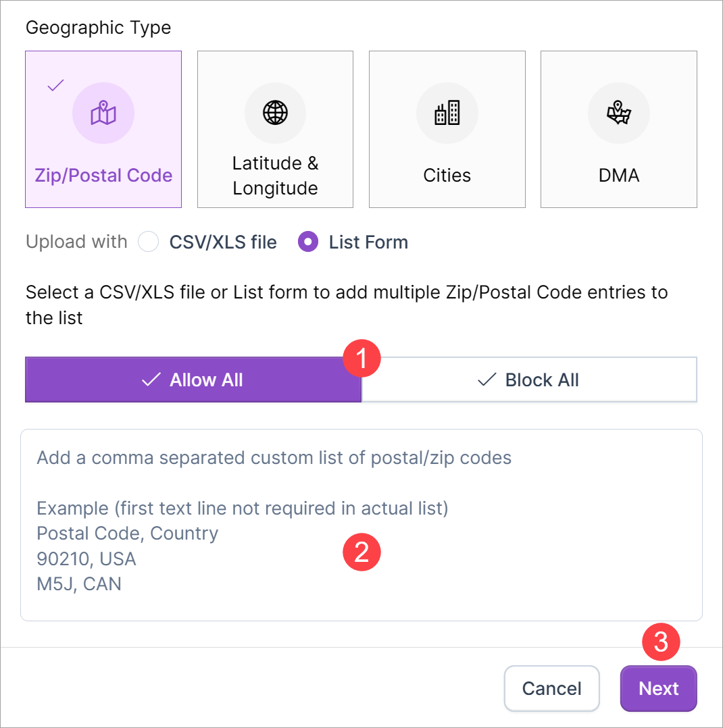
Task: Select the List Form radio button
Action: point(308,242)
